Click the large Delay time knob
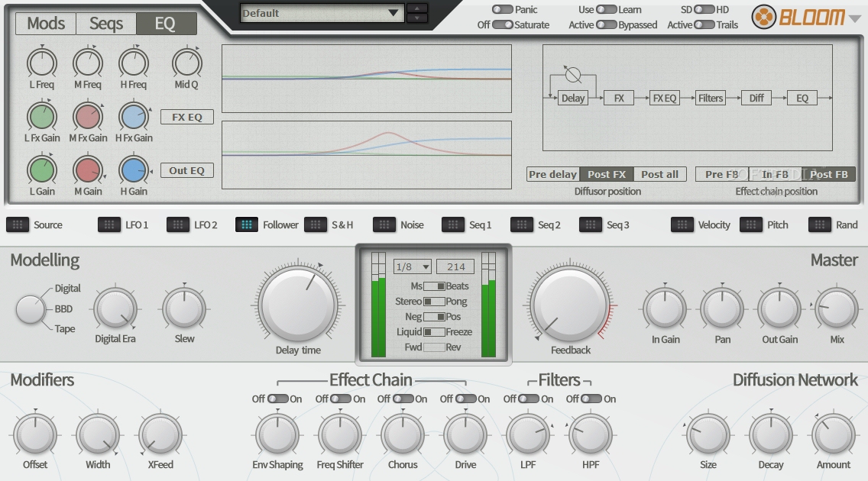 (298, 303)
